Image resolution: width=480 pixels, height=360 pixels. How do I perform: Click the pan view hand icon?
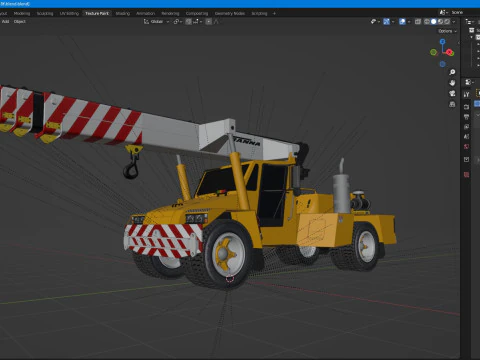coord(452,83)
